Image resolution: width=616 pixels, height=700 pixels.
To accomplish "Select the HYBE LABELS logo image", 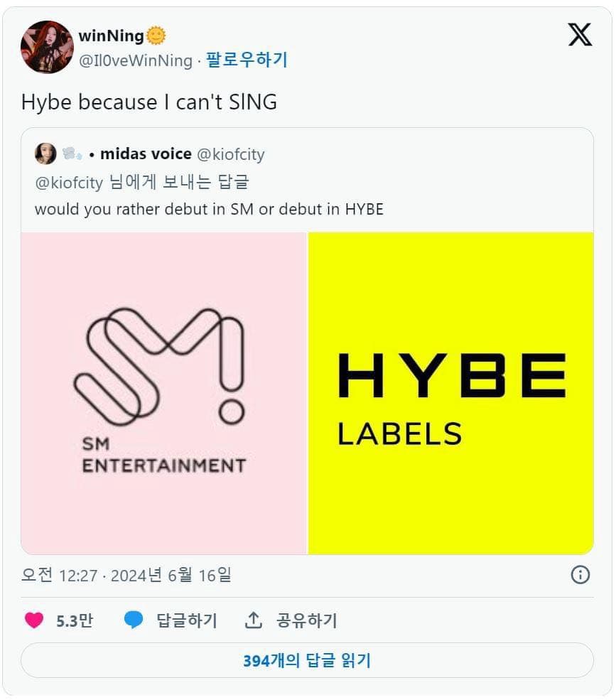I will coord(450,393).
